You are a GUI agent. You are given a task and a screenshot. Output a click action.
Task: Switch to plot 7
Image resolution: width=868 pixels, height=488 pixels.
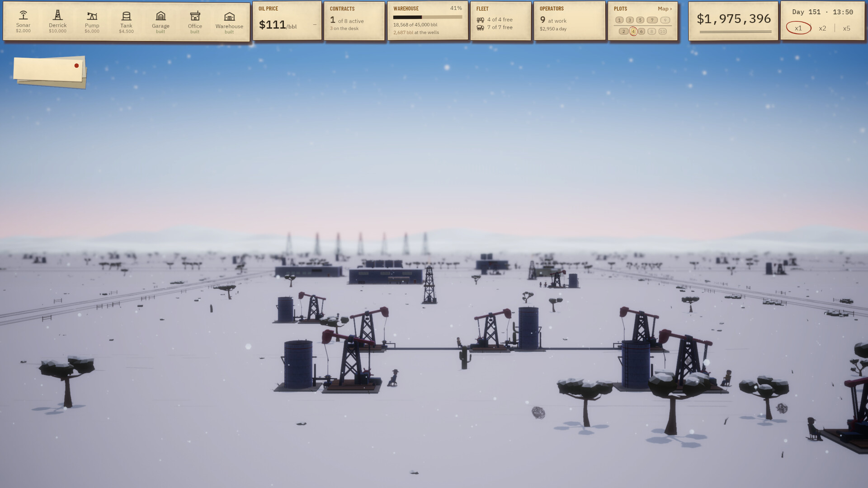pyautogui.click(x=652, y=20)
